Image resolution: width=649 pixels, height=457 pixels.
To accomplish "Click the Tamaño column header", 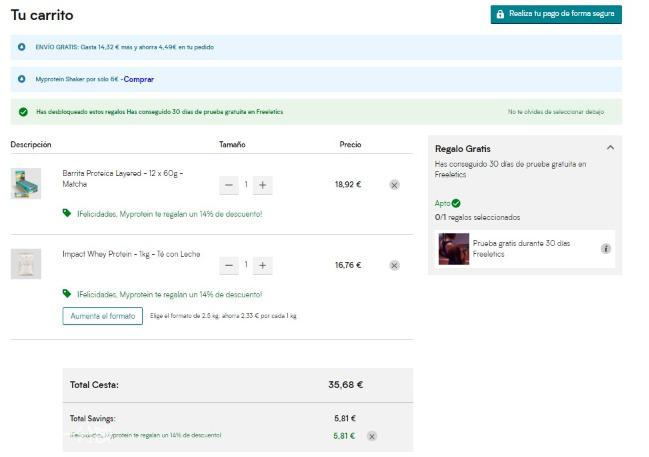I will (232, 144).
